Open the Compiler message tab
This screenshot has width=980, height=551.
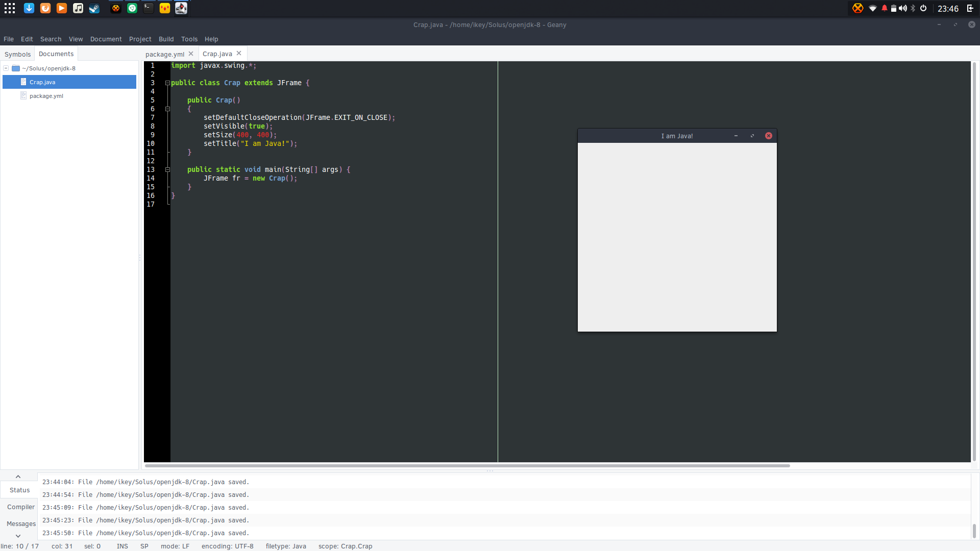(21, 507)
